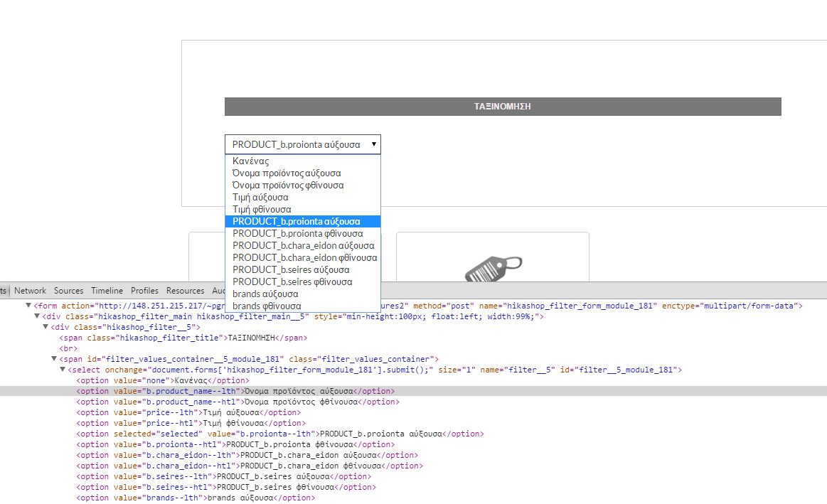Image resolution: width=827 pixels, height=504 pixels.
Task: Select the price--lth option line in DOM
Action: (188, 413)
